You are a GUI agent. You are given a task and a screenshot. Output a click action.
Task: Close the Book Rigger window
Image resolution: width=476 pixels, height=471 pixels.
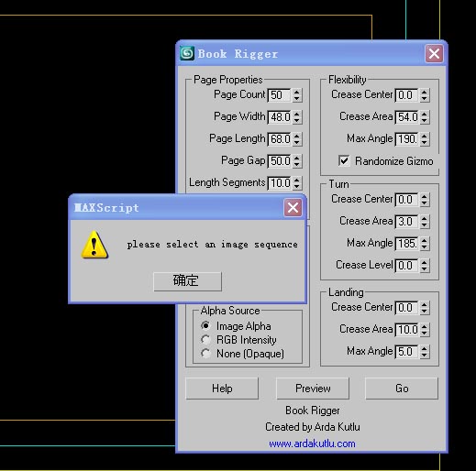pos(434,54)
